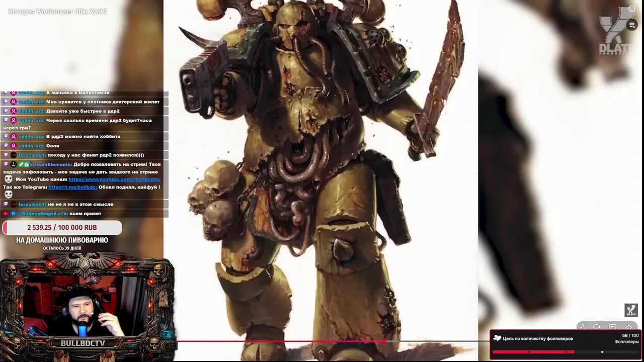The height and width of the screenshot is (362, 644).
Task: Open the youtube.com/@bullbuddy link in chat
Action: tap(114, 179)
